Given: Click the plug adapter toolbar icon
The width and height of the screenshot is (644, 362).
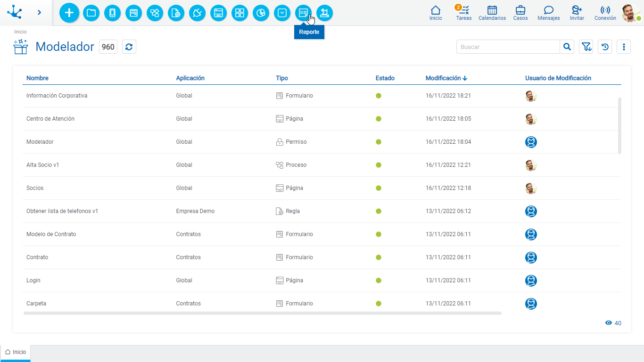Looking at the screenshot, I should 197,13.
